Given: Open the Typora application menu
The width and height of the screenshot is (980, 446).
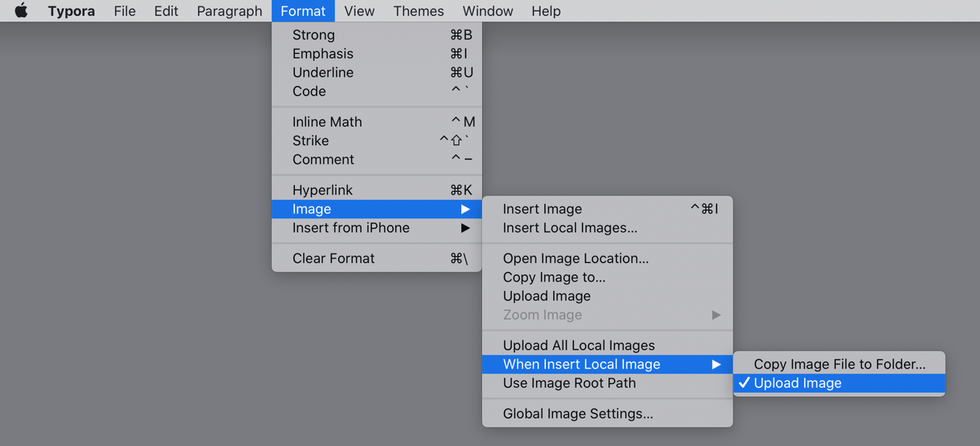Looking at the screenshot, I should point(71,11).
